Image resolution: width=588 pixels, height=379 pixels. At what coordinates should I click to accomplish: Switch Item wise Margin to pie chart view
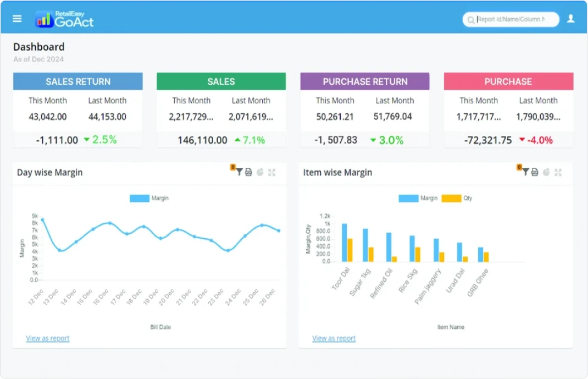pos(546,172)
